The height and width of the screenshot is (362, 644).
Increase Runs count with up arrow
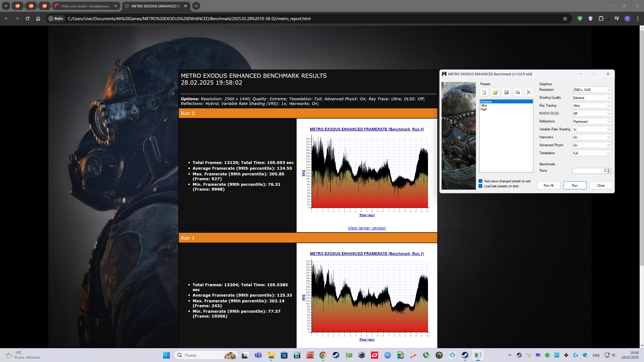coord(608,169)
